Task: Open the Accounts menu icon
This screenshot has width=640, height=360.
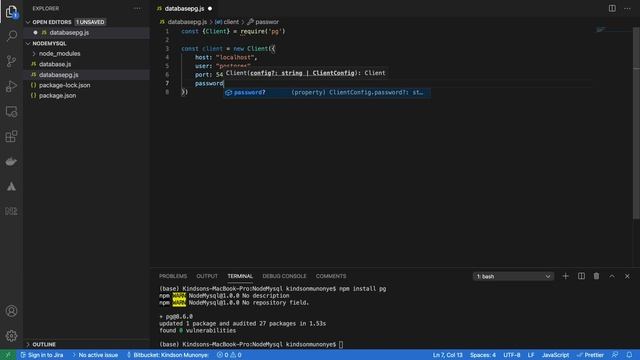Action: pyautogui.click(x=11, y=311)
